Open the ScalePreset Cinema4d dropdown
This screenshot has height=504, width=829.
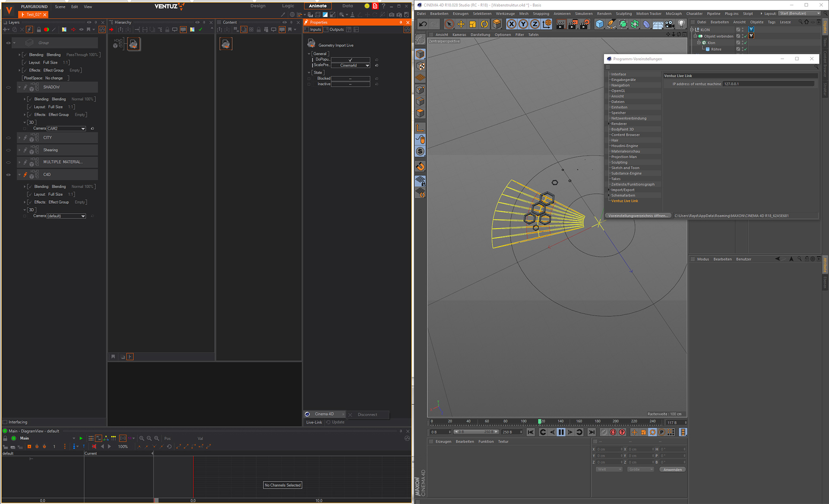(351, 66)
